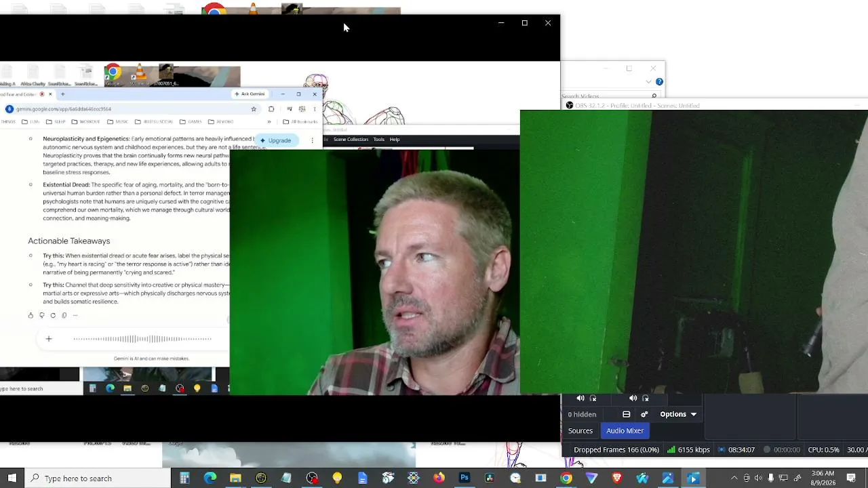Click the Ask Gemini button in the previewed Chrome
868x488 pixels.
click(250, 94)
